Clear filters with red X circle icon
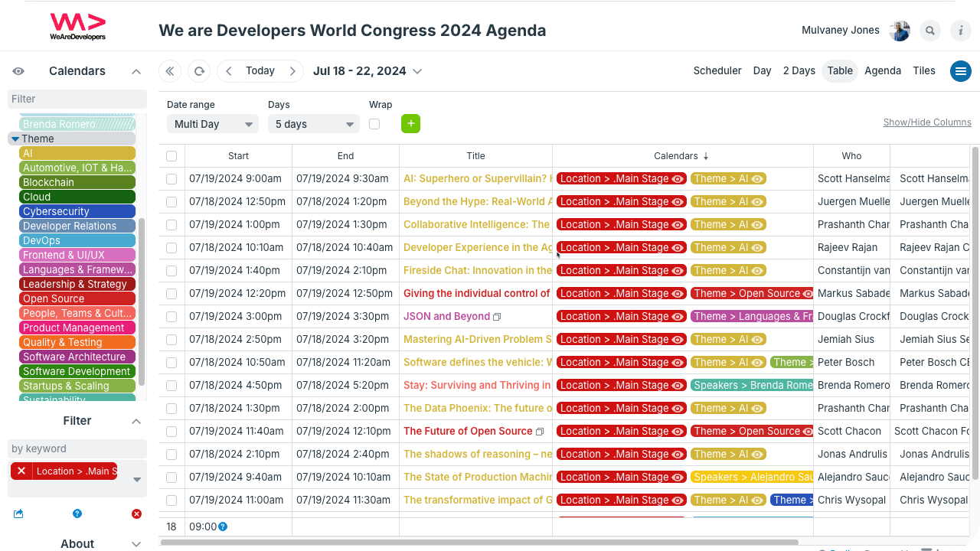 [136, 514]
